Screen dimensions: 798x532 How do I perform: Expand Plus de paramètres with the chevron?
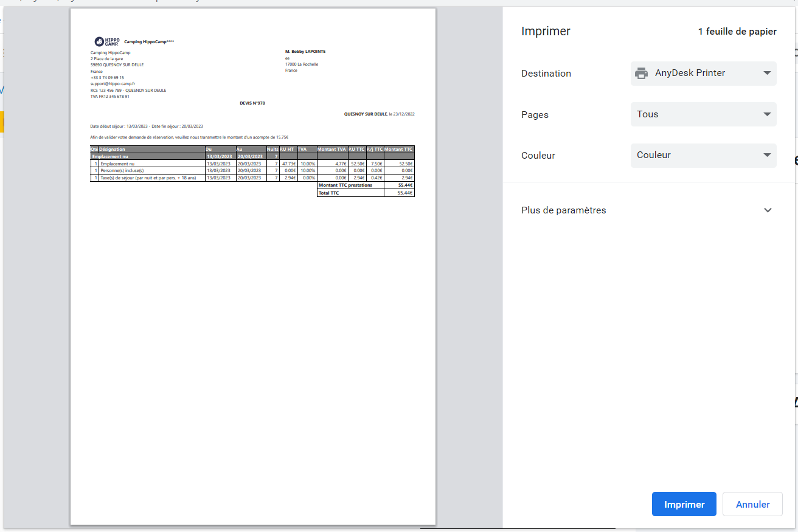point(768,210)
